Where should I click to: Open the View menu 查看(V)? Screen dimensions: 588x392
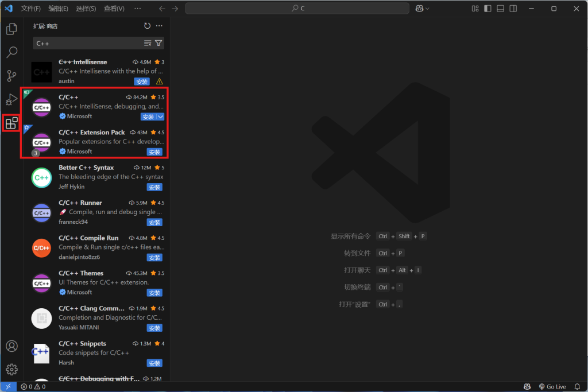[x=114, y=9]
